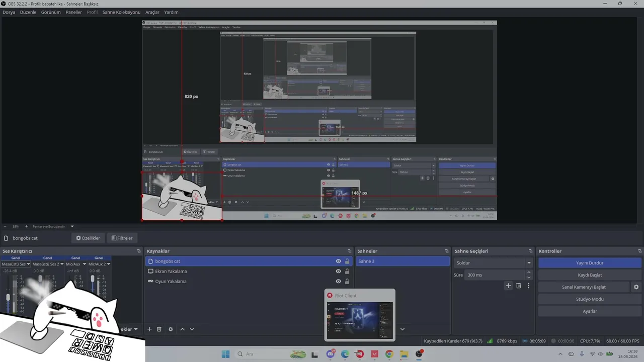644x362 pixels.
Task: Zoom out the preview with the minus icon
Action: point(5,226)
